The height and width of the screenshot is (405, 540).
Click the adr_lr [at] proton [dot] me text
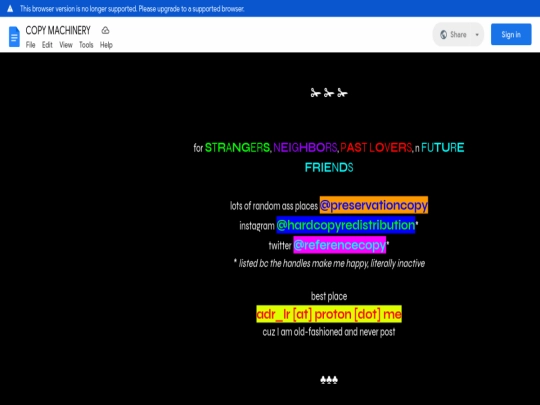pos(329,314)
